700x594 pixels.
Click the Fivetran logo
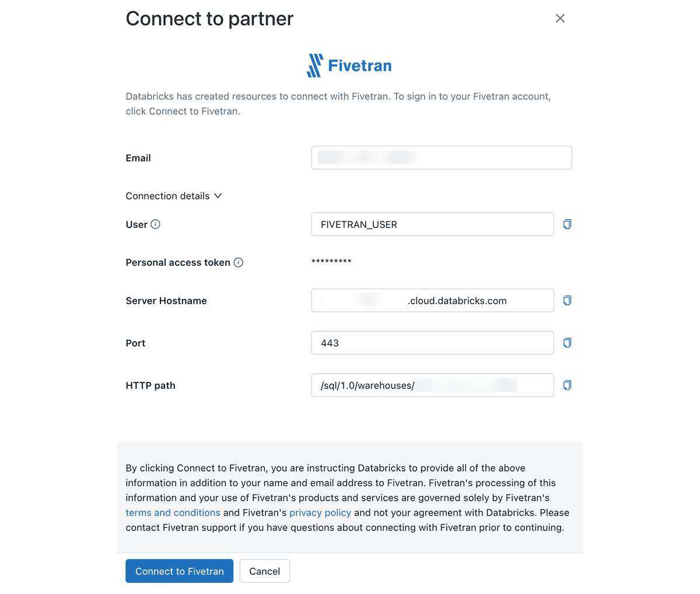[349, 66]
